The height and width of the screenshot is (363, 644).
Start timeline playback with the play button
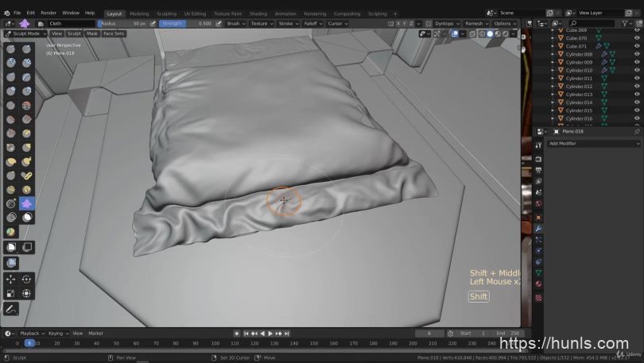click(x=270, y=334)
